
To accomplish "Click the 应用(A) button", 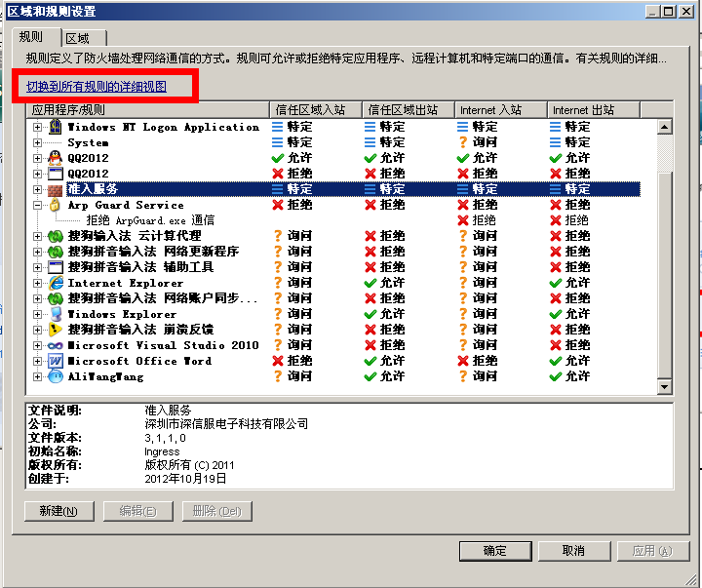I will pos(652,551).
